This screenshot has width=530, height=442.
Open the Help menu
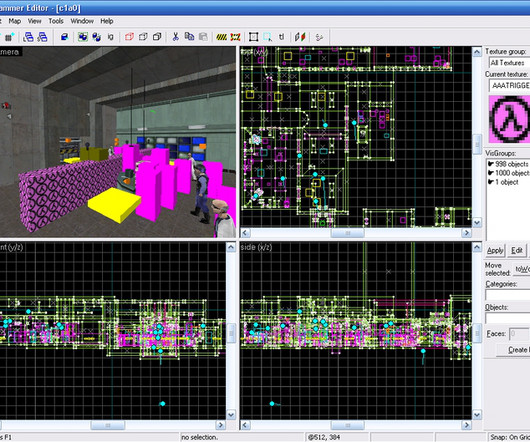[x=106, y=21]
